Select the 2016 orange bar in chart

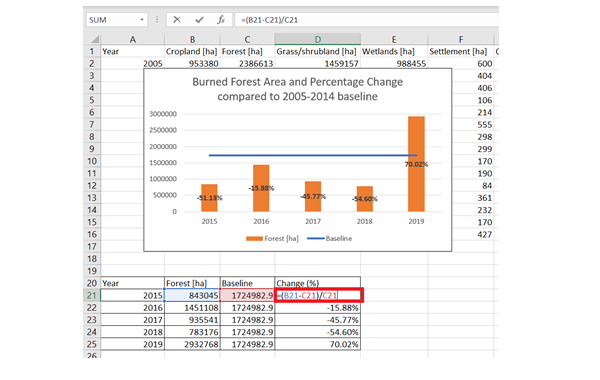(x=261, y=188)
